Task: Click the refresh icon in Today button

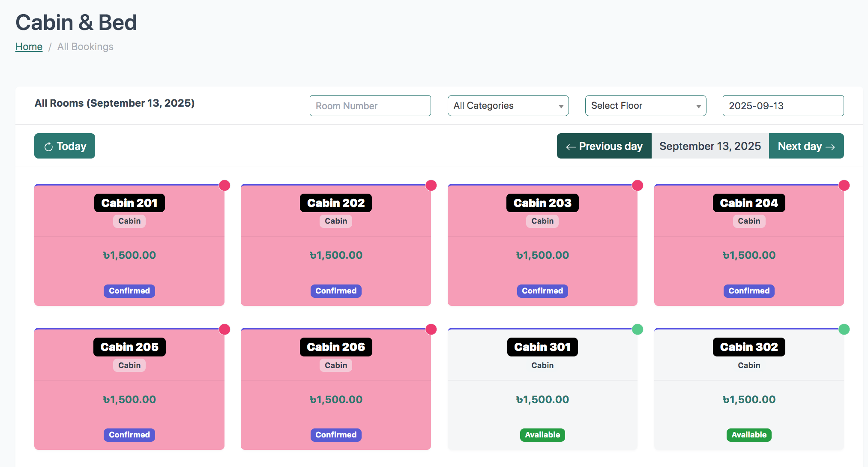Action: coord(49,147)
